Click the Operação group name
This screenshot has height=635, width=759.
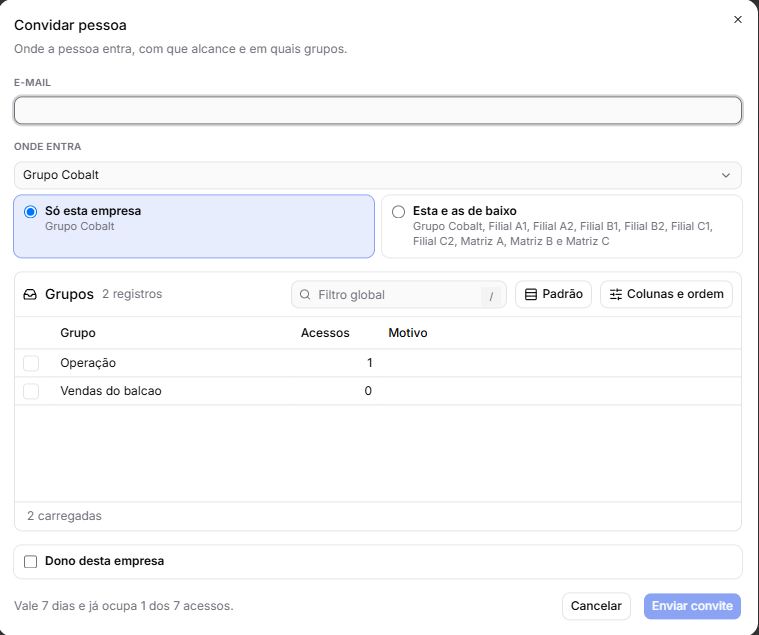click(88, 363)
